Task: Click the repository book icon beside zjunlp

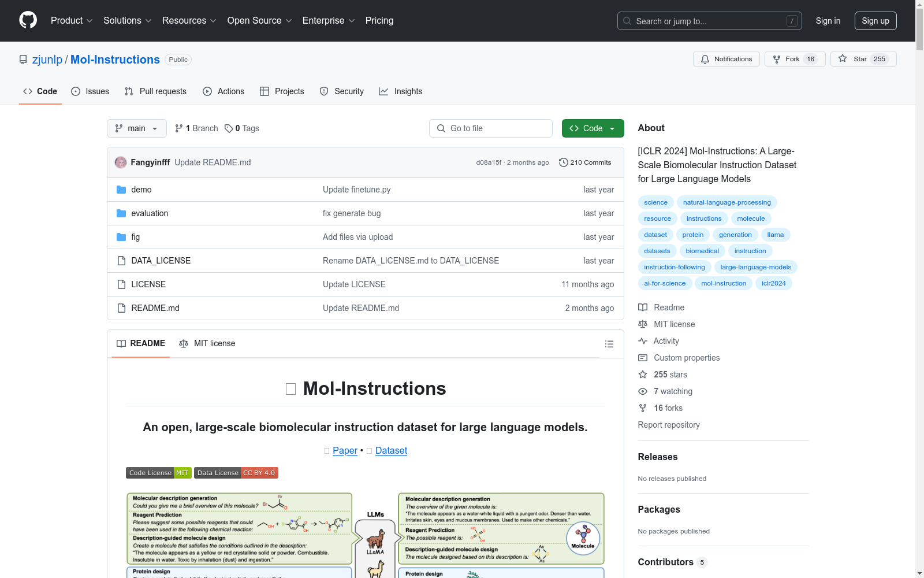Action: (23, 60)
